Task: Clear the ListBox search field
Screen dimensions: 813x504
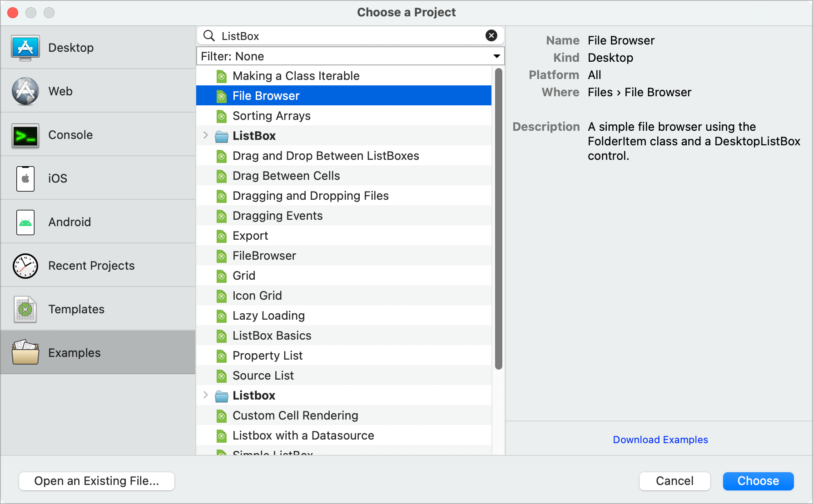Action: tap(491, 35)
